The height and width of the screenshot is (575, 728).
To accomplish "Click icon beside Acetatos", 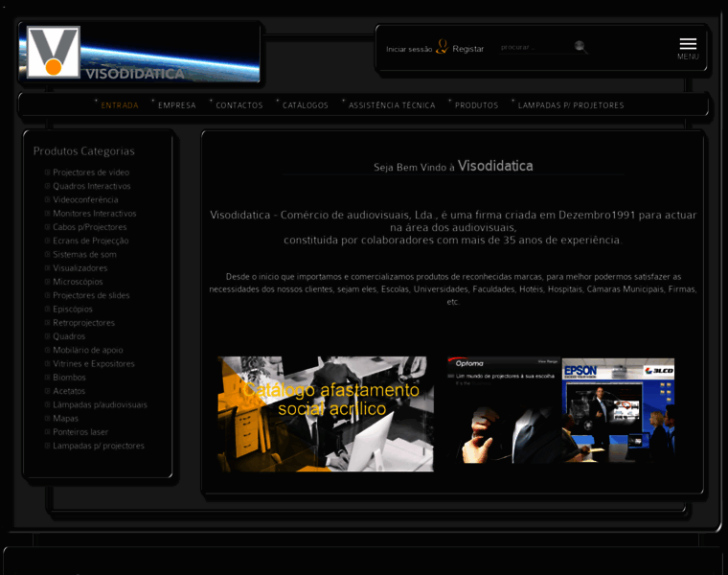I will click(x=47, y=391).
